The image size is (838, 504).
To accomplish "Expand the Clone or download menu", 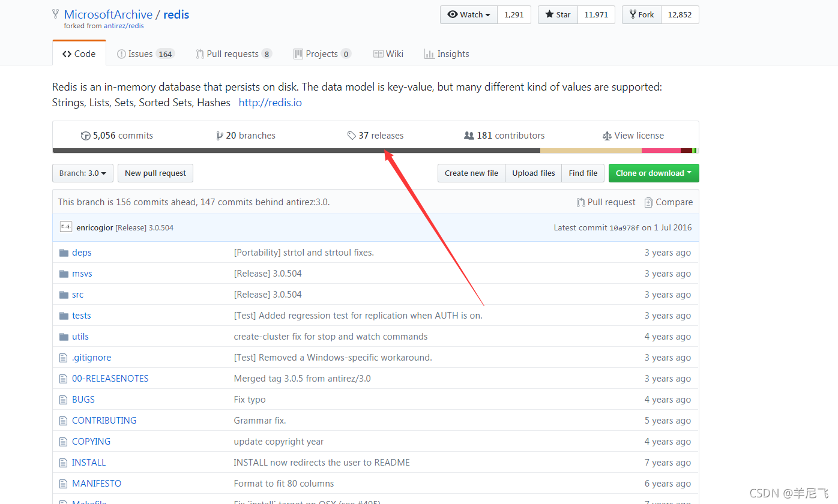I will [x=654, y=173].
